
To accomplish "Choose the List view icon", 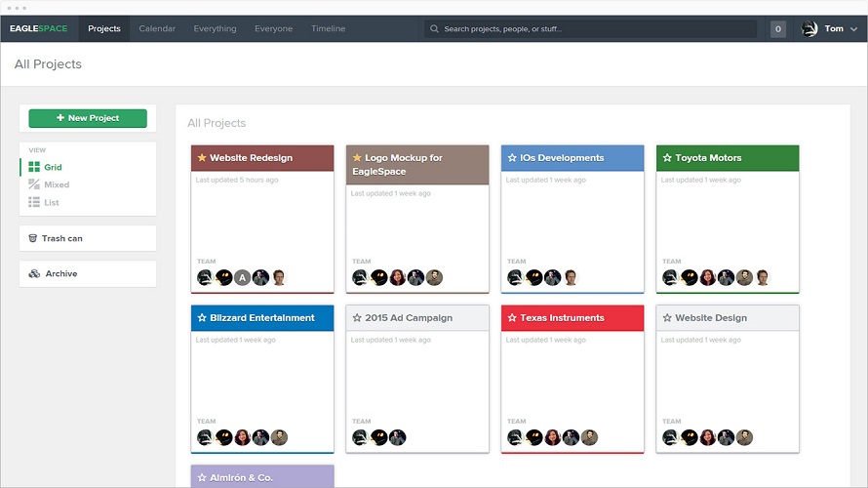I will (34, 202).
